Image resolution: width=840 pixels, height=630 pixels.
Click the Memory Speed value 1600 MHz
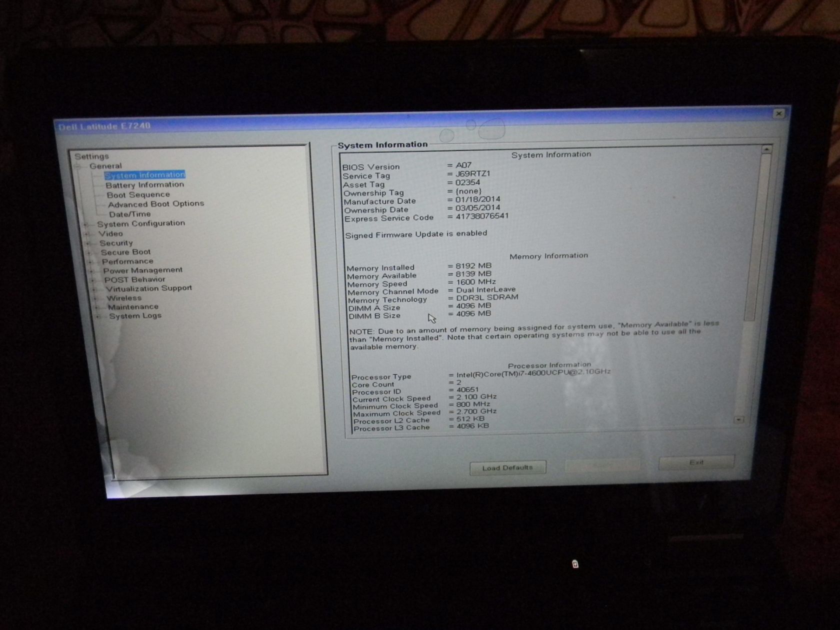click(x=476, y=282)
